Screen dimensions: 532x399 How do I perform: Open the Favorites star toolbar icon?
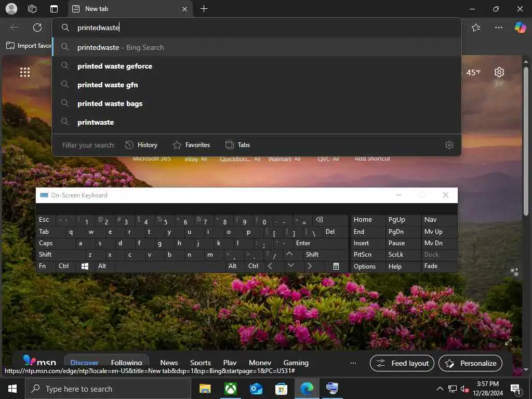coord(476,28)
